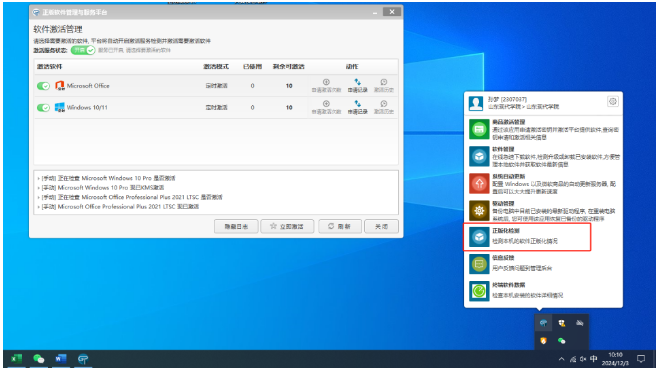Click the yellow shield icon in tray overflow
The image size is (656, 371).
(x=543, y=341)
